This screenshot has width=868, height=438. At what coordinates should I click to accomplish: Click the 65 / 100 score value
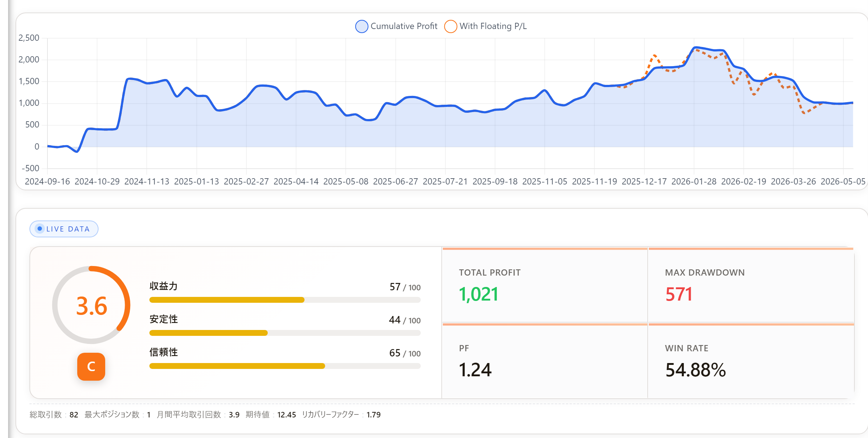tap(405, 353)
